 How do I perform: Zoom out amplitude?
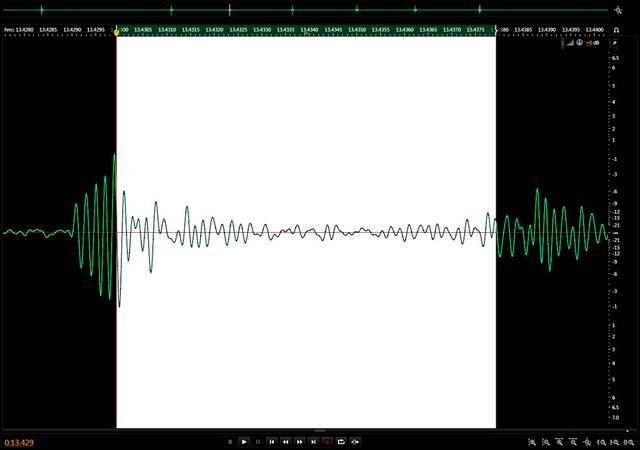coord(546,442)
